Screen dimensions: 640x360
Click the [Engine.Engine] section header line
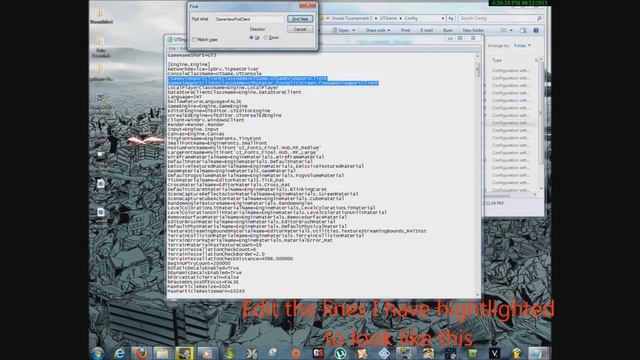tap(189, 64)
